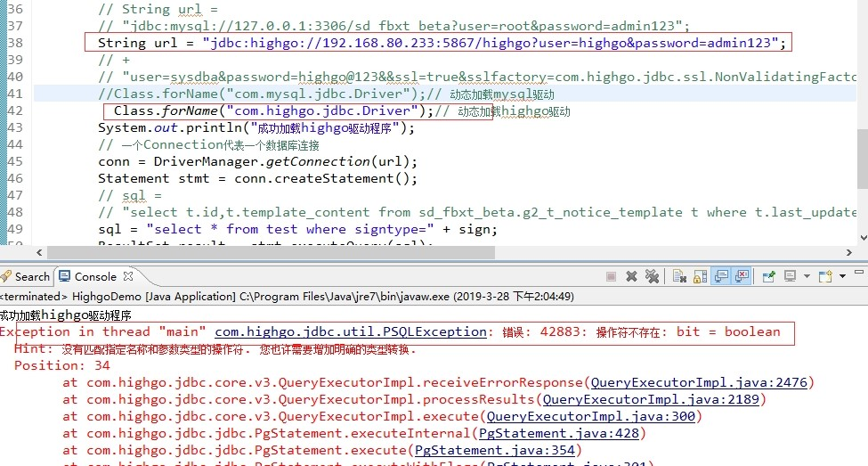Click the String url highgo JDBC line

pos(442,44)
